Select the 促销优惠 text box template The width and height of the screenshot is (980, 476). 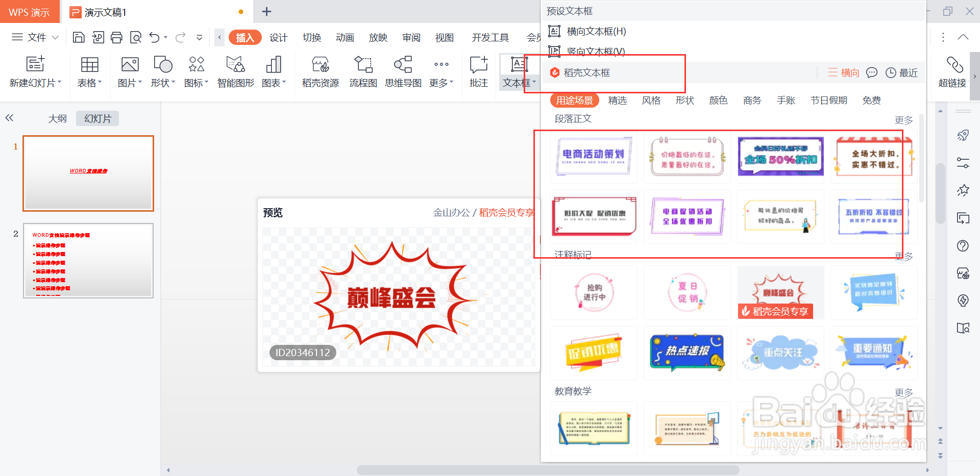pyautogui.click(x=594, y=353)
